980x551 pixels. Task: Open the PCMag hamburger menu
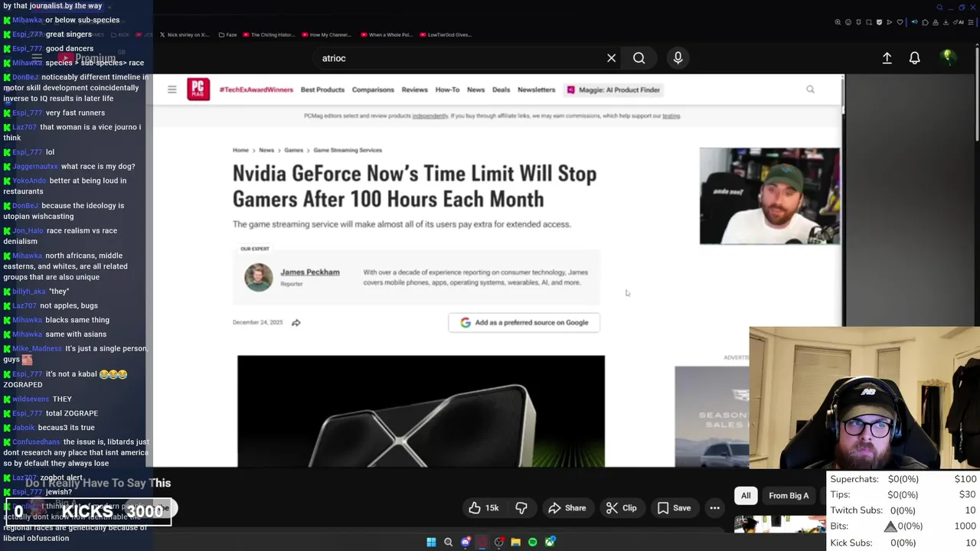click(x=172, y=90)
